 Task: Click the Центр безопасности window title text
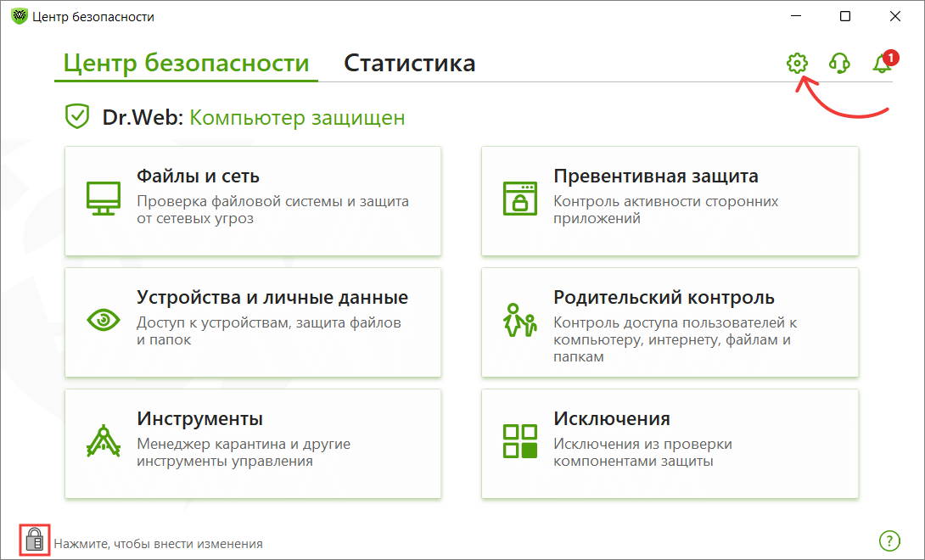tap(93, 16)
